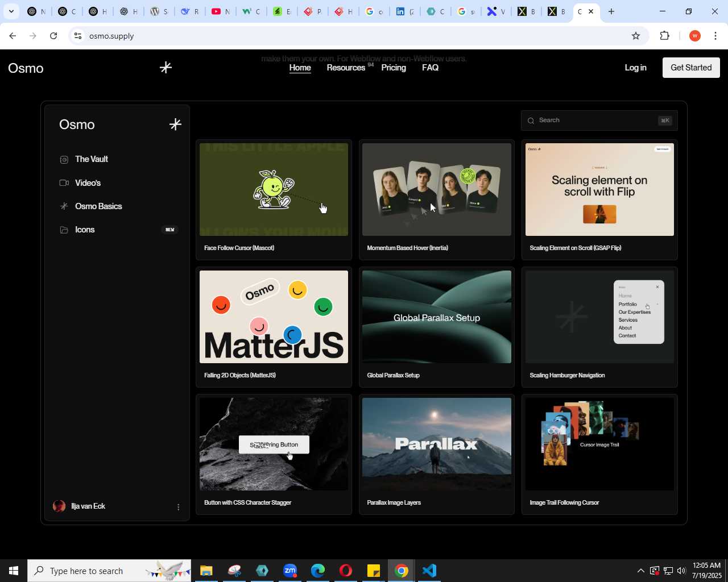Screen dimensions: 728x582
Task: Click the Osmo Basics asterisk icon
Action: pos(64,206)
